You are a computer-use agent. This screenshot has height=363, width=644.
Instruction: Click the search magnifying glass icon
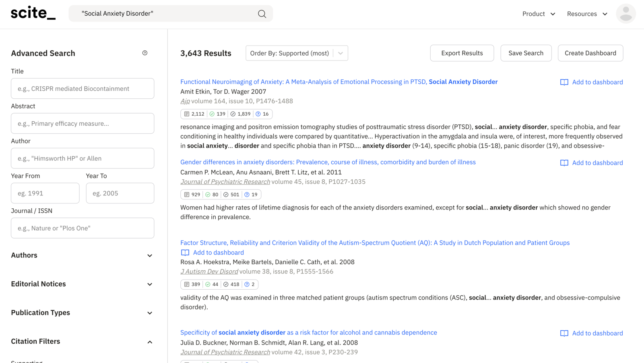tap(262, 13)
